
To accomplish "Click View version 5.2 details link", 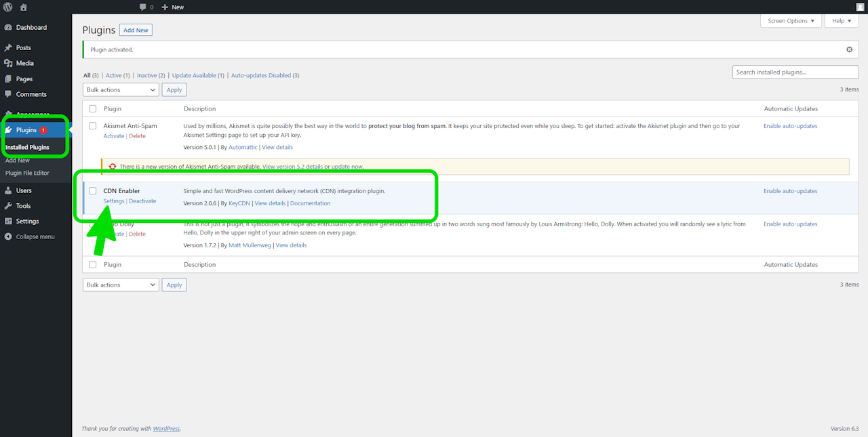I will [x=292, y=167].
